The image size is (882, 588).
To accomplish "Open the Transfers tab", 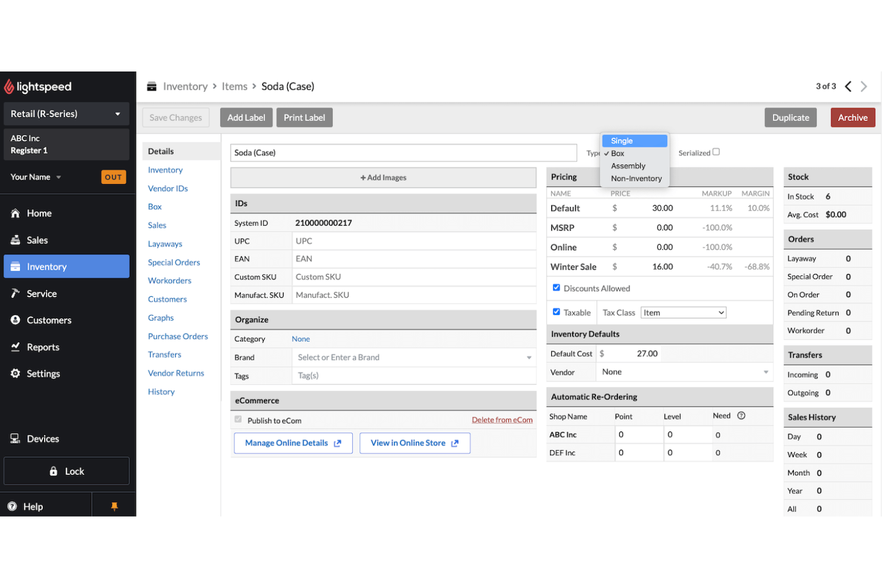I will (x=164, y=354).
